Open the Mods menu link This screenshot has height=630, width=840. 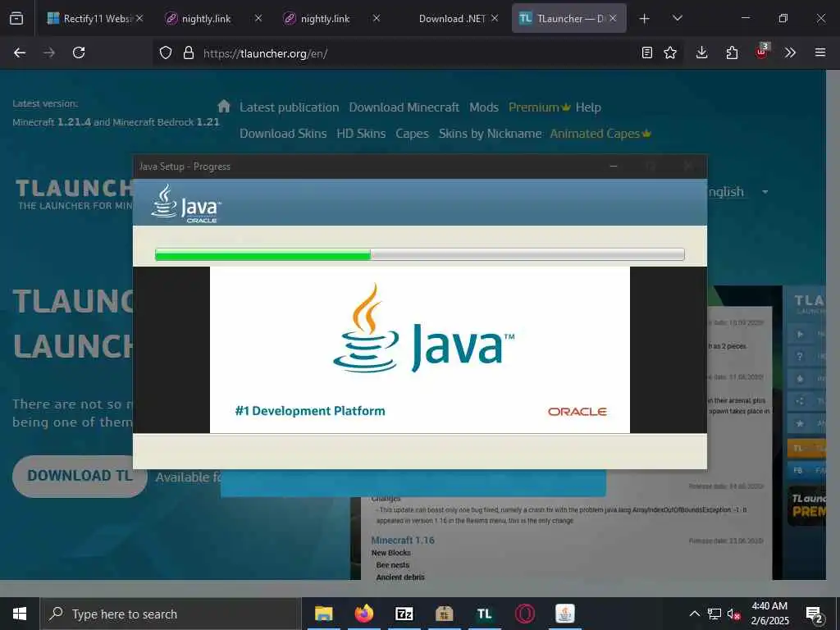484,107
